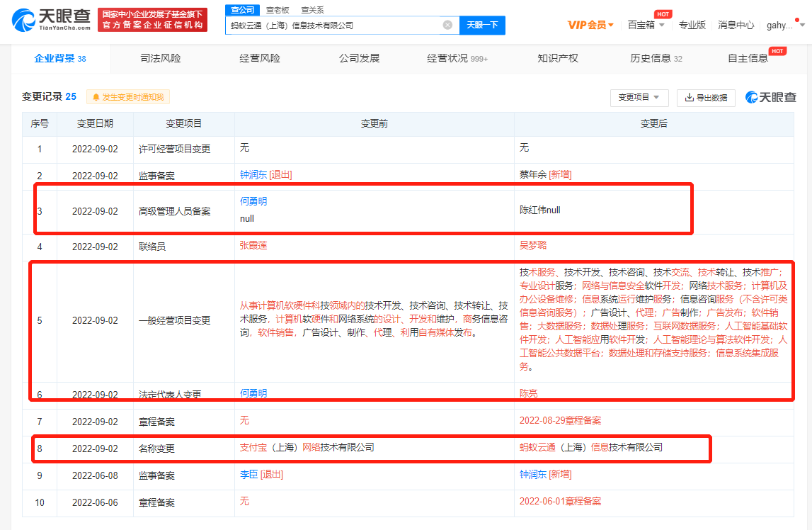
Task: Click the 发生变更时通知我 bell notification button
Action: [128, 97]
